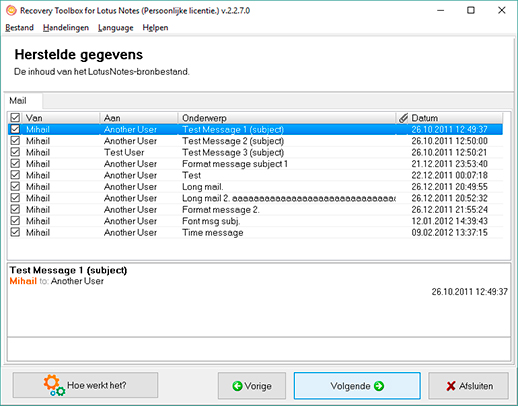
Task: Click date 21.12.2011 23:53:40
Action: [449, 164]
